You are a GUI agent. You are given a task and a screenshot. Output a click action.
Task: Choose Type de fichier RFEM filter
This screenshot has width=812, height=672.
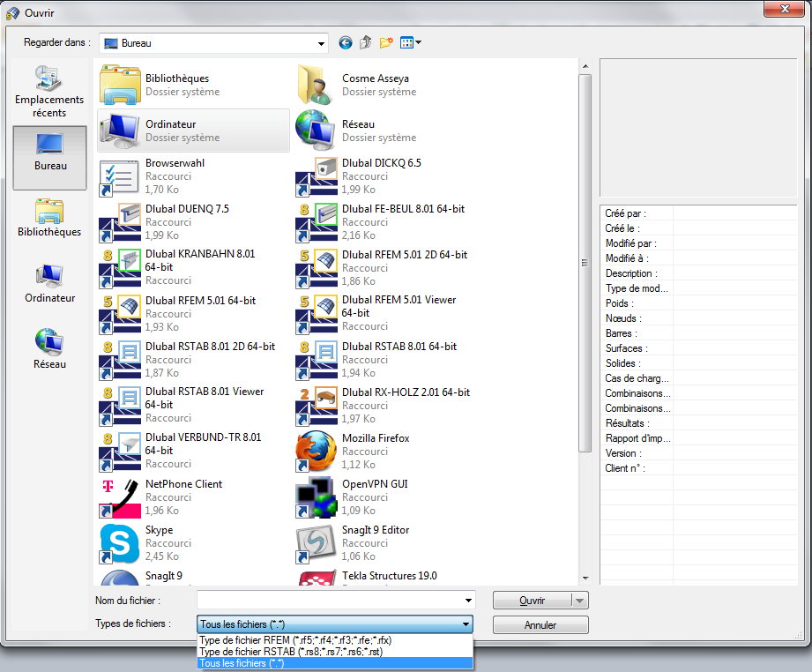click(x=334, y=640)
